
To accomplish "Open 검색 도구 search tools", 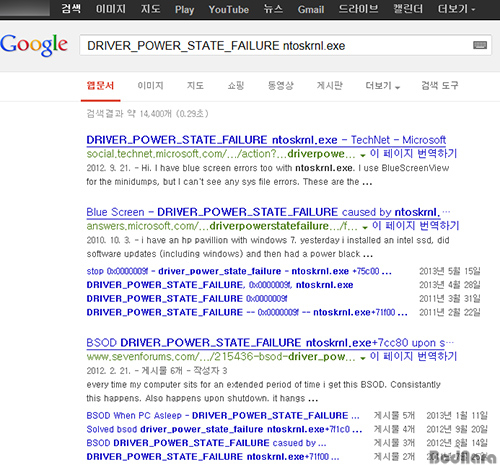I will pos(440,86).
